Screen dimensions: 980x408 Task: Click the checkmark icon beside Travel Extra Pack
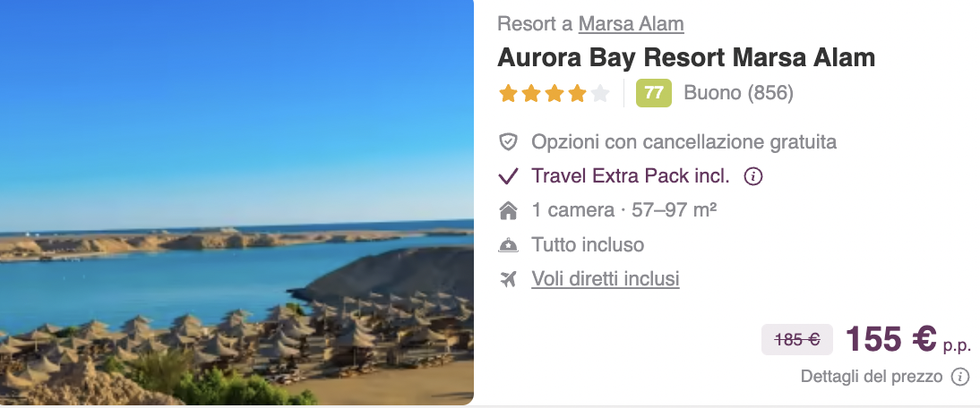[508, 176]
